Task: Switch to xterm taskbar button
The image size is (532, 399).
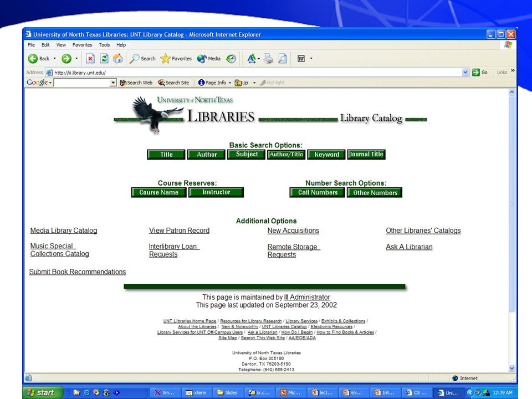Action: tap(196, 392)
